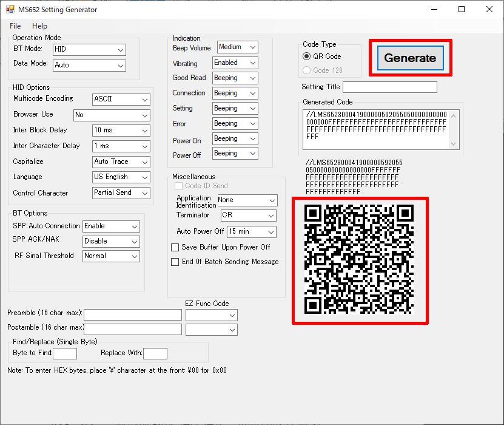Click the Preamble text field

coord(133,314)
